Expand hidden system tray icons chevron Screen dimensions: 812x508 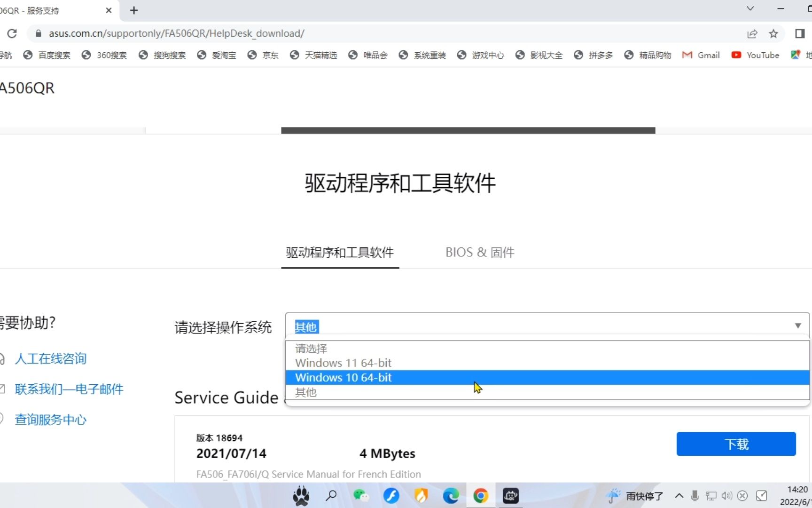click(x=679, y=496)
